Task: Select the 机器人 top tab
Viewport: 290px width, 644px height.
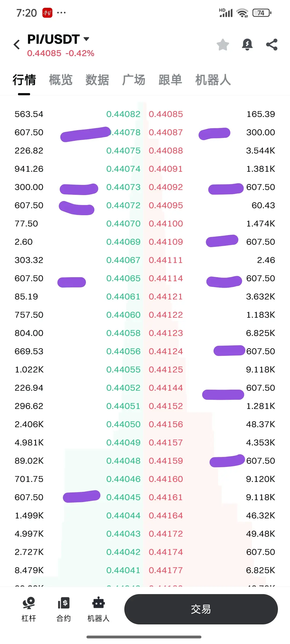Action: coord(213,80)
